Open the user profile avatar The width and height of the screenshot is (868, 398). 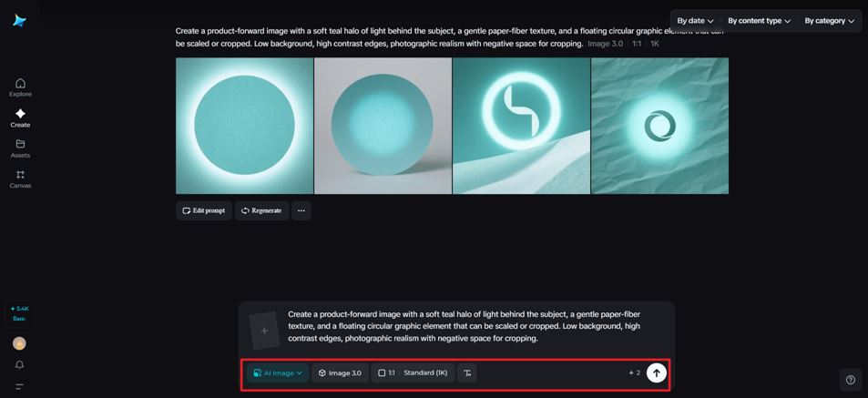[x=19, y=343]
